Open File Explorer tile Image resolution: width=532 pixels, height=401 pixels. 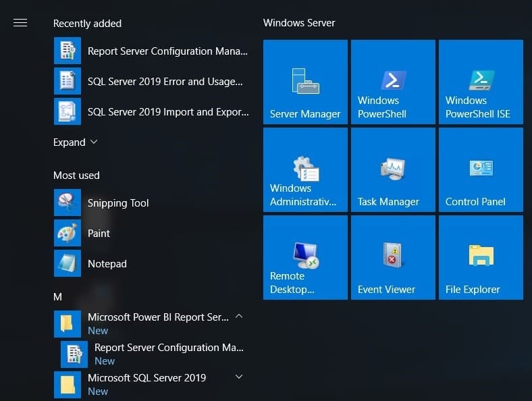click(481, 258)
